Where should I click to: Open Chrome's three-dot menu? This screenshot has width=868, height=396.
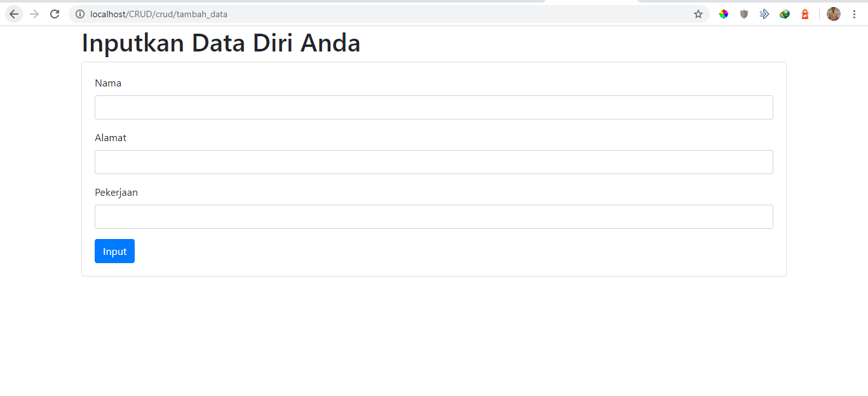(x=854, y=13)
